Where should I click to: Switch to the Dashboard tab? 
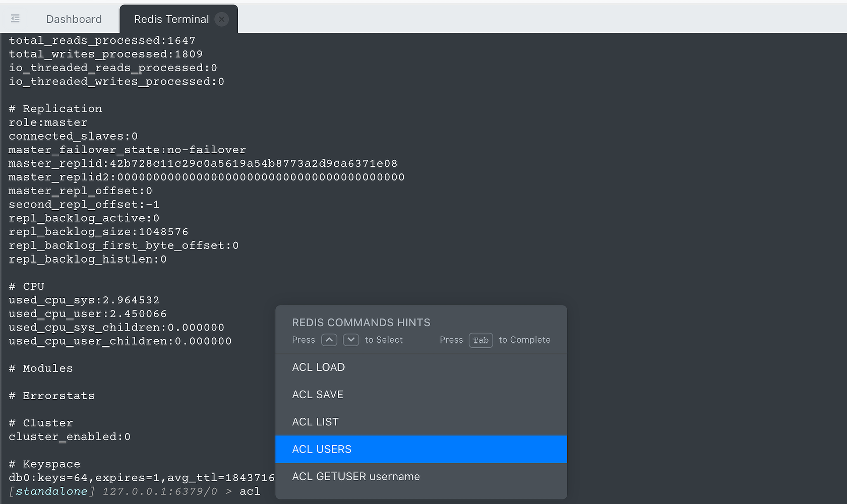pos(74,19)
